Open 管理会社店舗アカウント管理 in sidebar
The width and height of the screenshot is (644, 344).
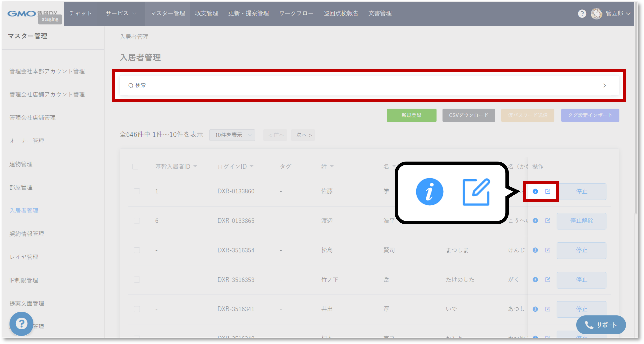[47, 94]
